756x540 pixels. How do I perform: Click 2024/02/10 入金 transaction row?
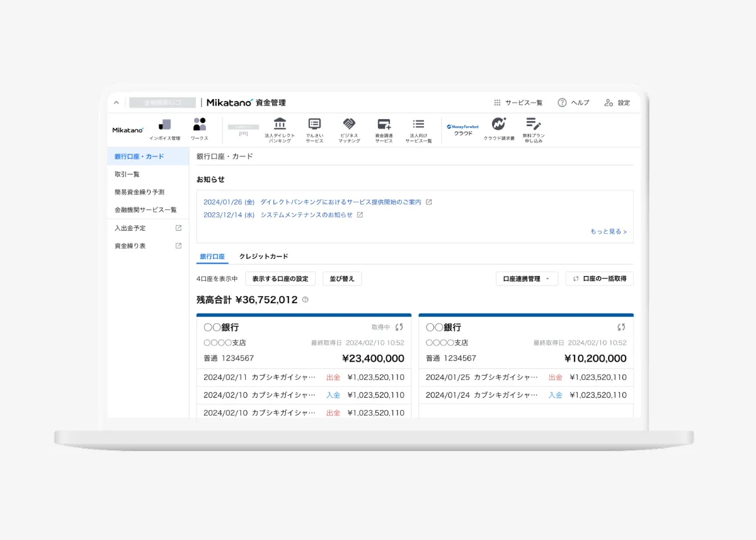click(304, 395)
